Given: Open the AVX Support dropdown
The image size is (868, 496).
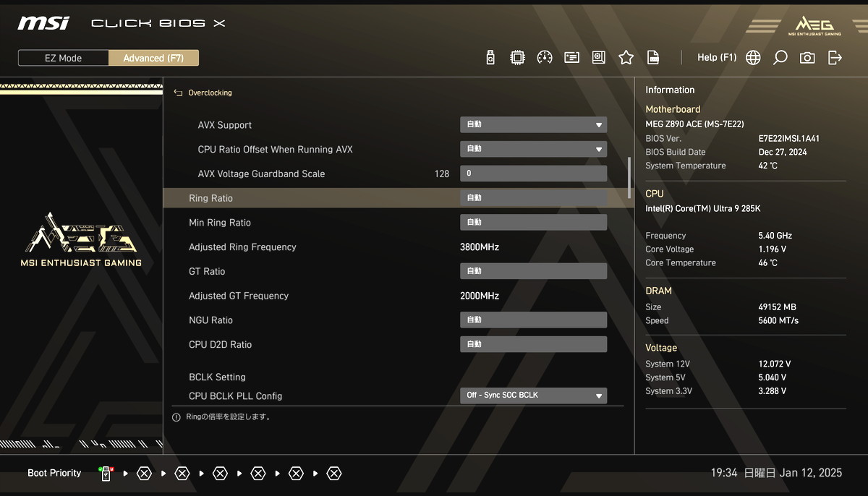Looking at the screenshot, I should point(533,125).
